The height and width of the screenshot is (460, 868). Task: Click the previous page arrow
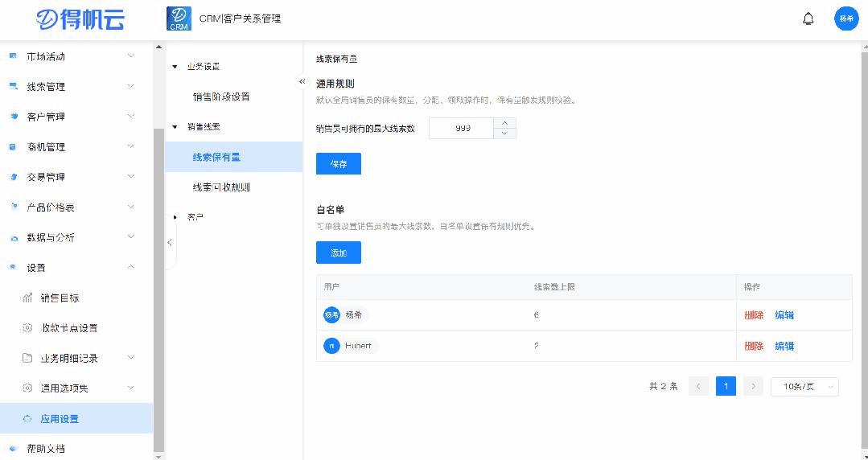698,386
